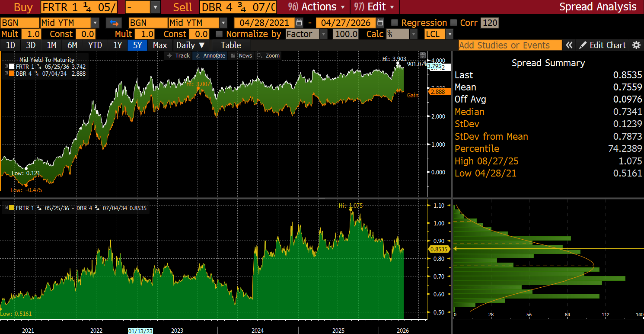Open the Daily periodicity dropdown
The width and height of the screenshot is (644, 334).
pos(191,45)
